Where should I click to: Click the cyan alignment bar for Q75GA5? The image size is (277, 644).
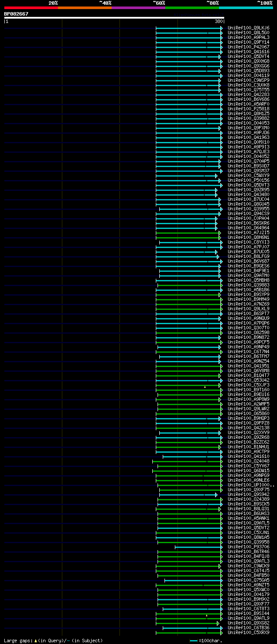point(193,580)
